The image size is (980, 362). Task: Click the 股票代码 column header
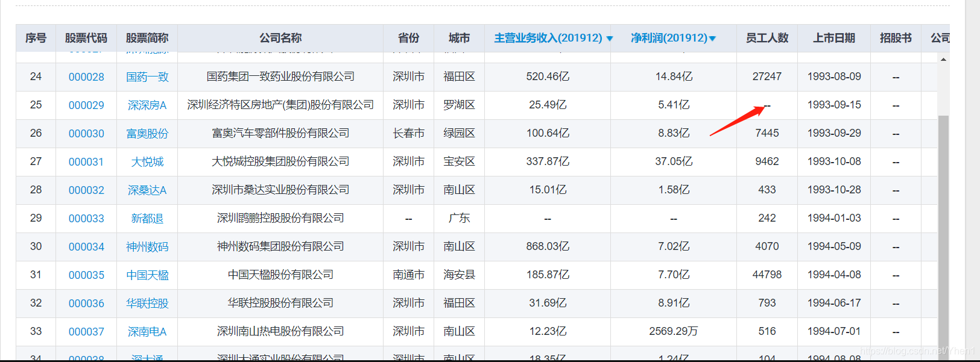coord(86,38)
